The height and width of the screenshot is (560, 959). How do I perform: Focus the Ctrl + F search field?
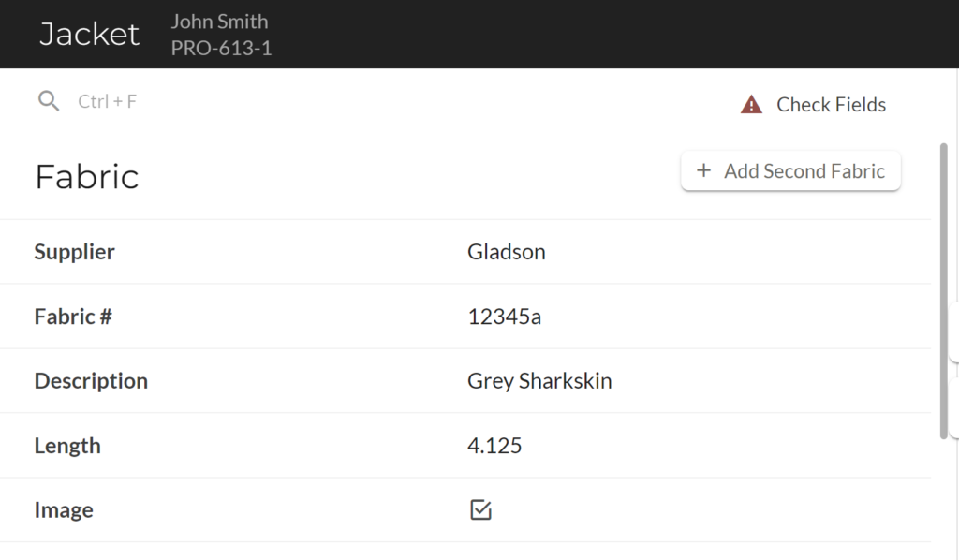(x=108, y=101)
